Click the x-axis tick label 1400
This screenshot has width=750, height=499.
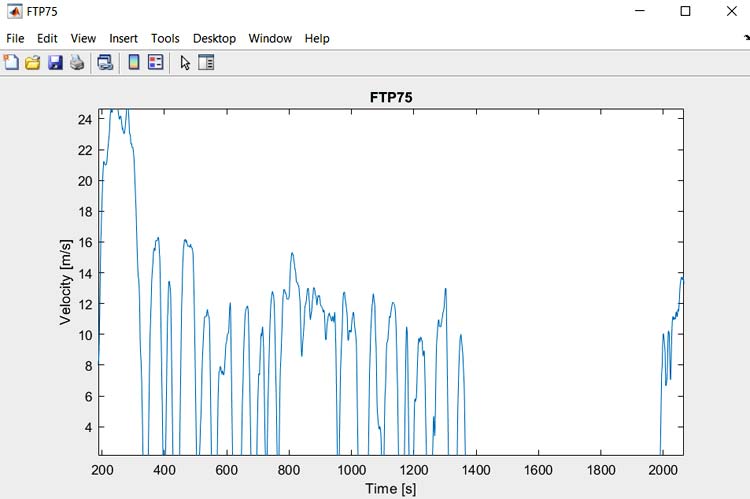(476, 470)
